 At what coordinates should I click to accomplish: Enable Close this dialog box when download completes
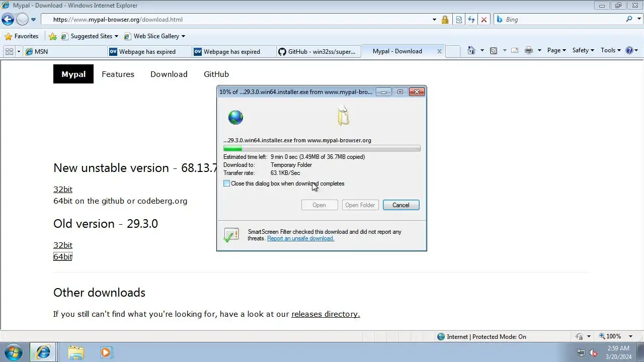(226, 184)
